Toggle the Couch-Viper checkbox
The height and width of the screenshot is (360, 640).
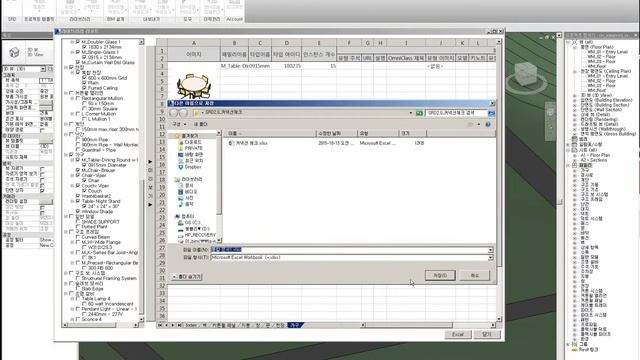(78, 186)
